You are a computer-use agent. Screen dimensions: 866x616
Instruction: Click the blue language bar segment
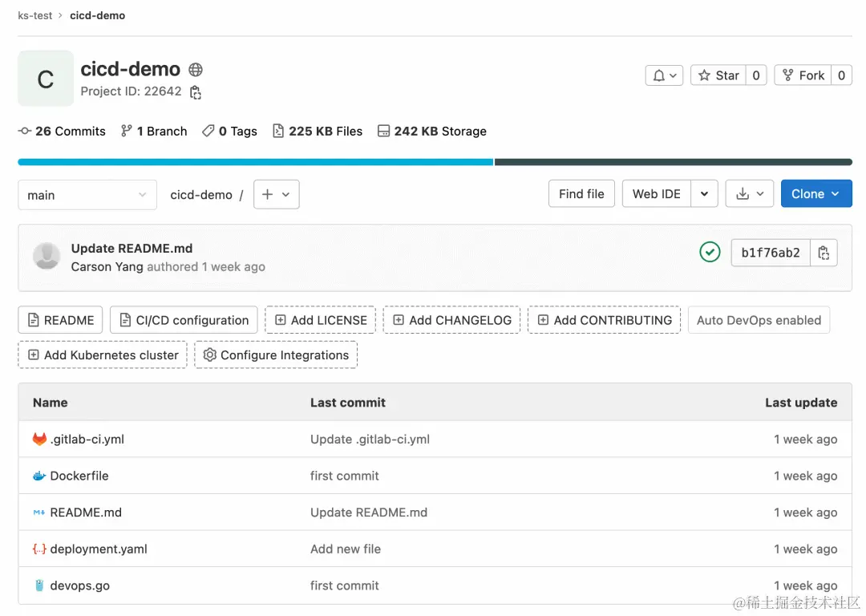(x=255, y=162)
